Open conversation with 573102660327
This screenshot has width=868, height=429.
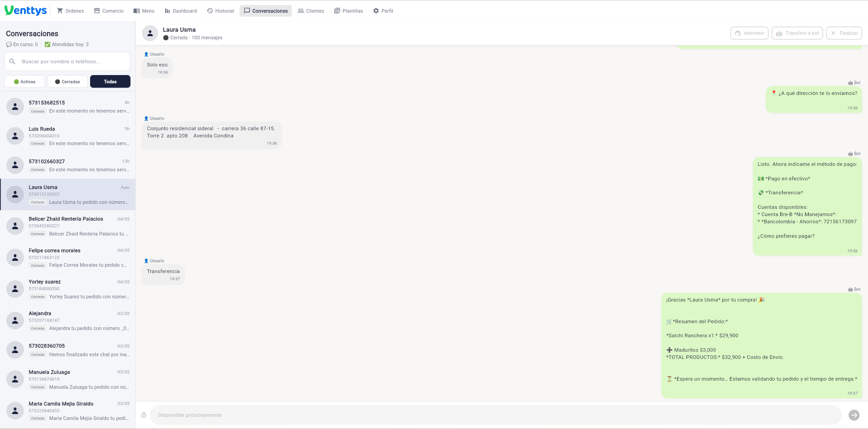(x=68, y=165)
